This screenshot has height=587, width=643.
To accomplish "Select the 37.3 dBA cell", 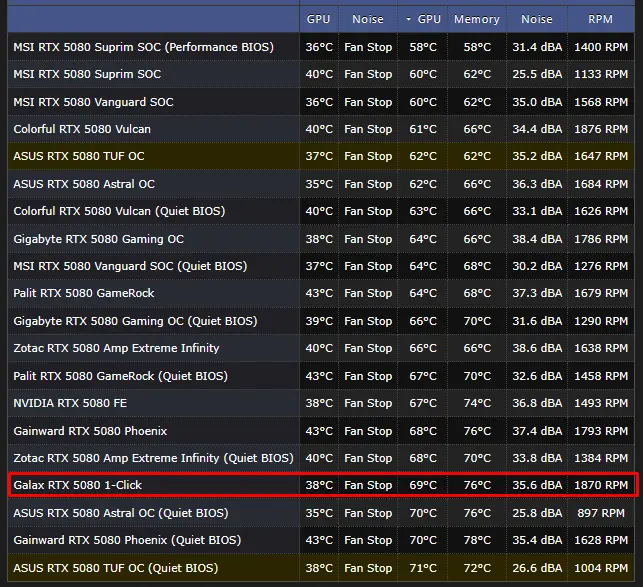I will coord(537,293).
